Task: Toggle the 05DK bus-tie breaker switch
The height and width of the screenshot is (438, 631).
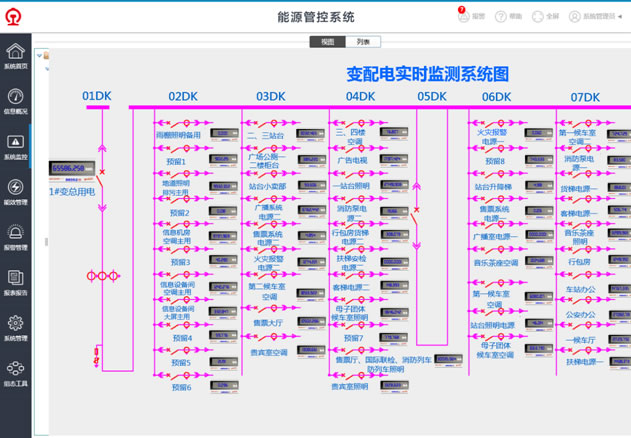Action: (x=416, y=218)
